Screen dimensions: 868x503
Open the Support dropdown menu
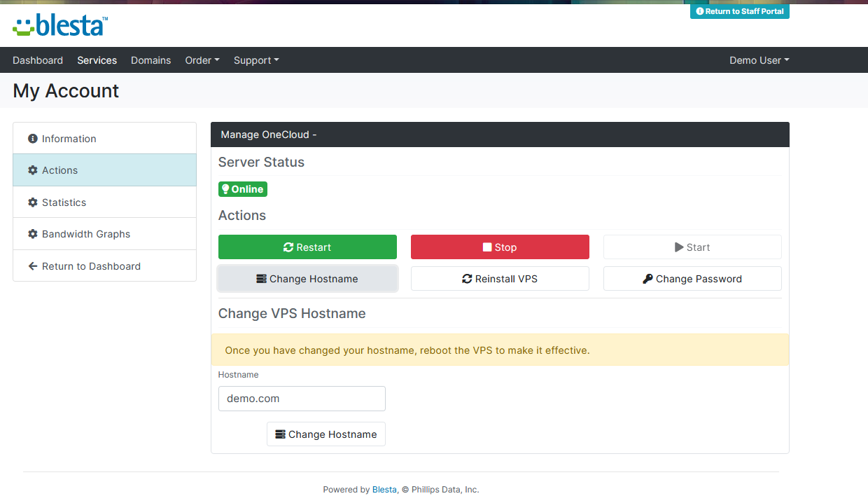[x=256, y=60]
